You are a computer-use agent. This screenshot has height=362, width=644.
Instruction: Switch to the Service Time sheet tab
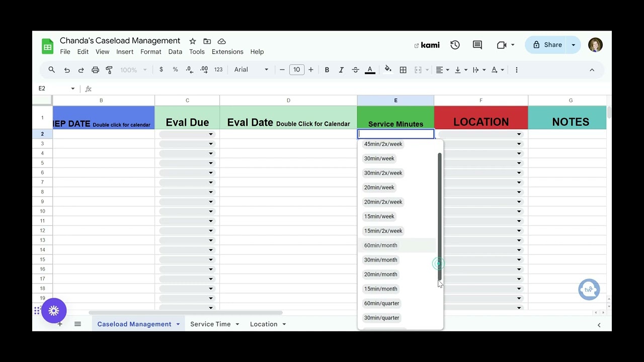[210, 324]
